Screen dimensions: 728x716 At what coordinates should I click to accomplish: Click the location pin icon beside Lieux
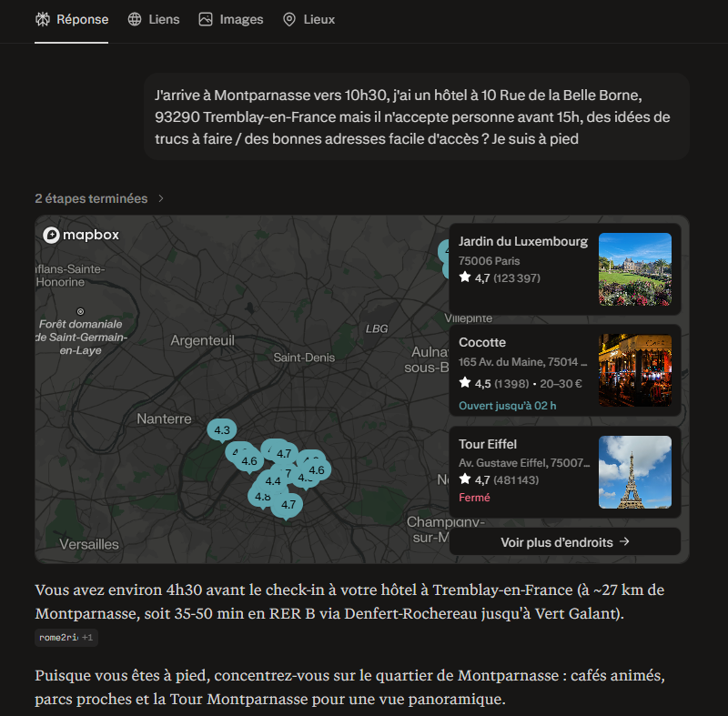pyautogui.click(x=289, y=19)
